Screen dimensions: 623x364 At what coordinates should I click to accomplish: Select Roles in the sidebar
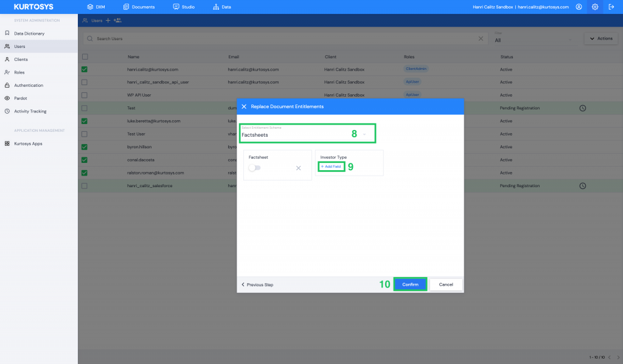click(19, 72)
